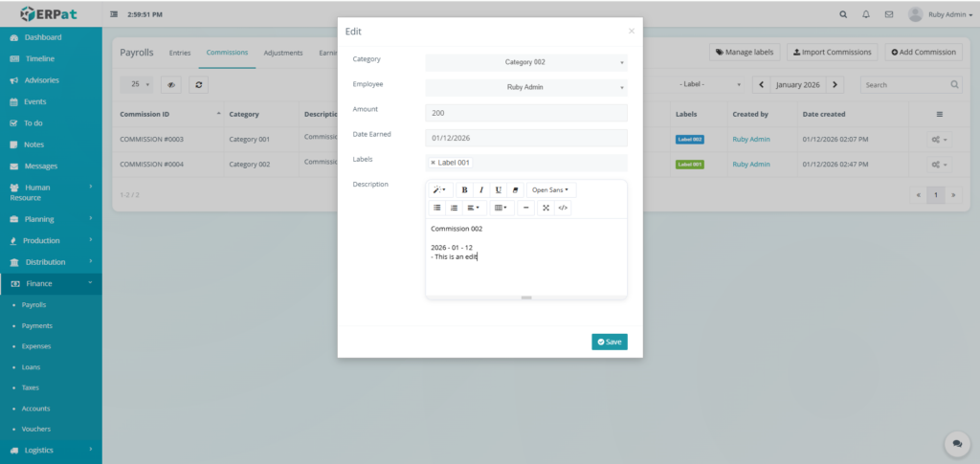The width and height of the screenshot is (980, 464).
Task: Open the mail envelope icon
Action: [889, 14]
